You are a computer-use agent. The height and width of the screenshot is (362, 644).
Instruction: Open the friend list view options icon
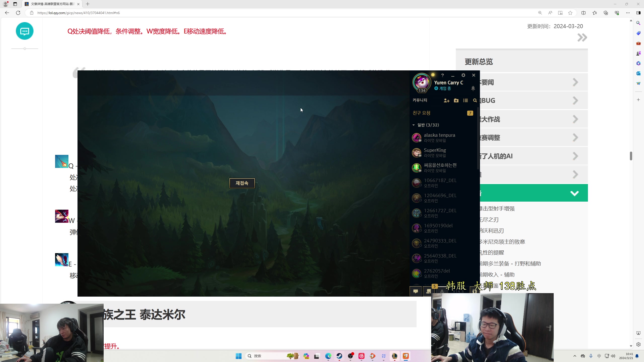pyautogui.click(x=465, y=100)
